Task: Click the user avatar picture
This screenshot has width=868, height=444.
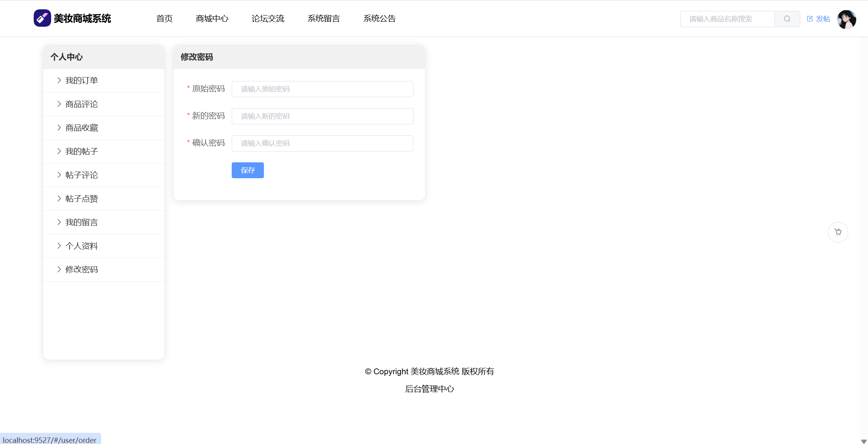Action: point(846,19)
